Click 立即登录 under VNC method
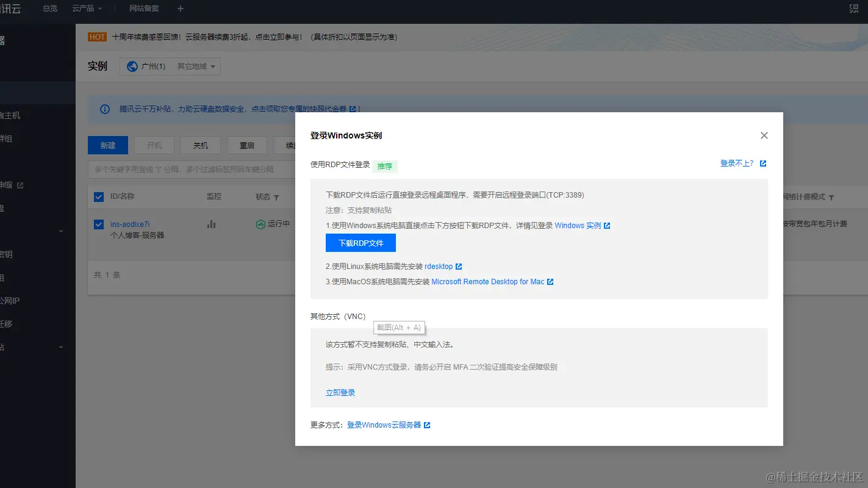The width and height of the screenshot is (868, 488). coord(340,393)
